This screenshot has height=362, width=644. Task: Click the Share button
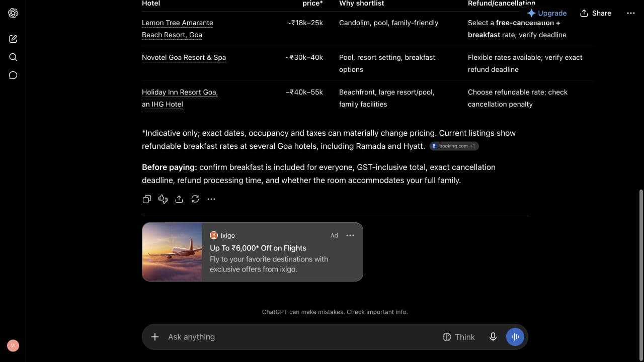click(x=596, y=13)
